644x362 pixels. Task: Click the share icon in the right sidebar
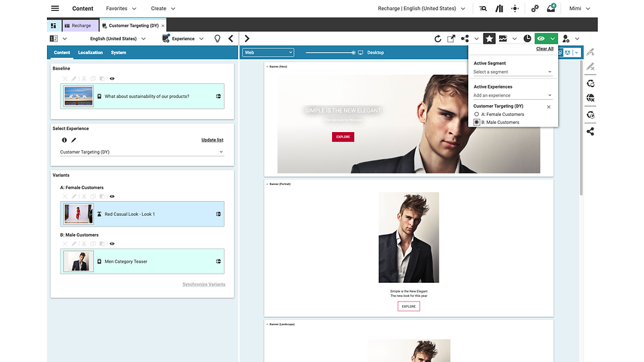(x=590, y=131)
